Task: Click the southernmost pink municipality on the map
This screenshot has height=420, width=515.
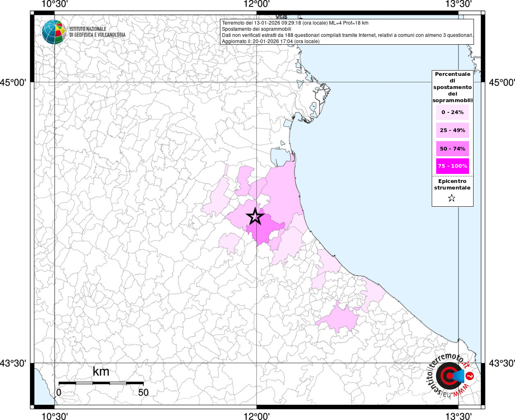Action: click(x=339, y=318)
